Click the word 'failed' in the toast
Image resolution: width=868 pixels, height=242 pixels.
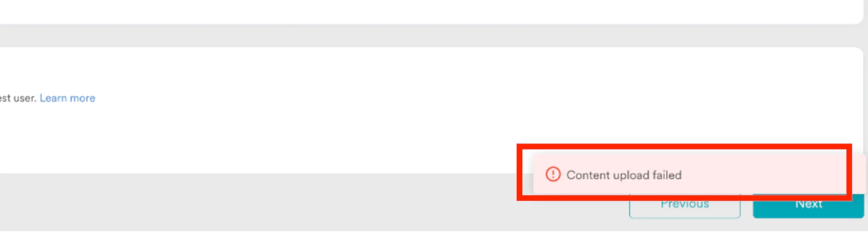[666, 175]
